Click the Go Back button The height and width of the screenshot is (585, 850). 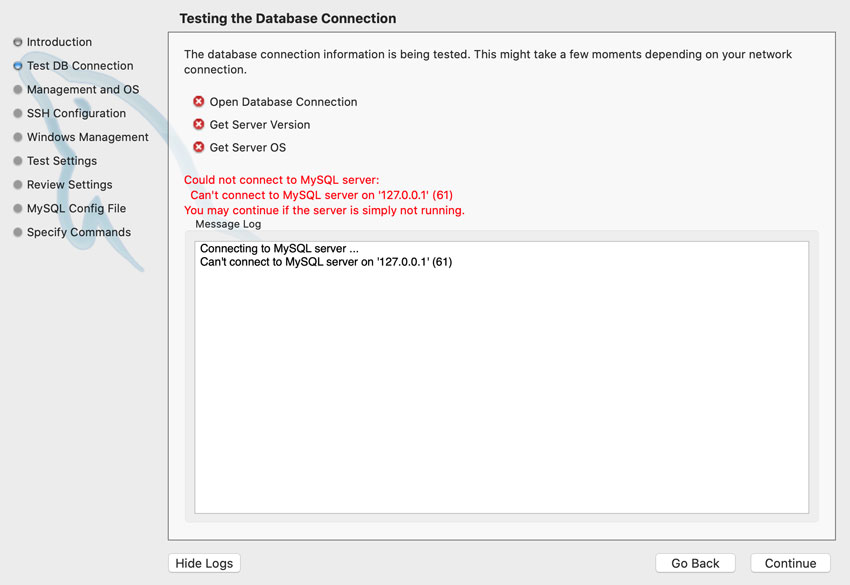(695, 563)
